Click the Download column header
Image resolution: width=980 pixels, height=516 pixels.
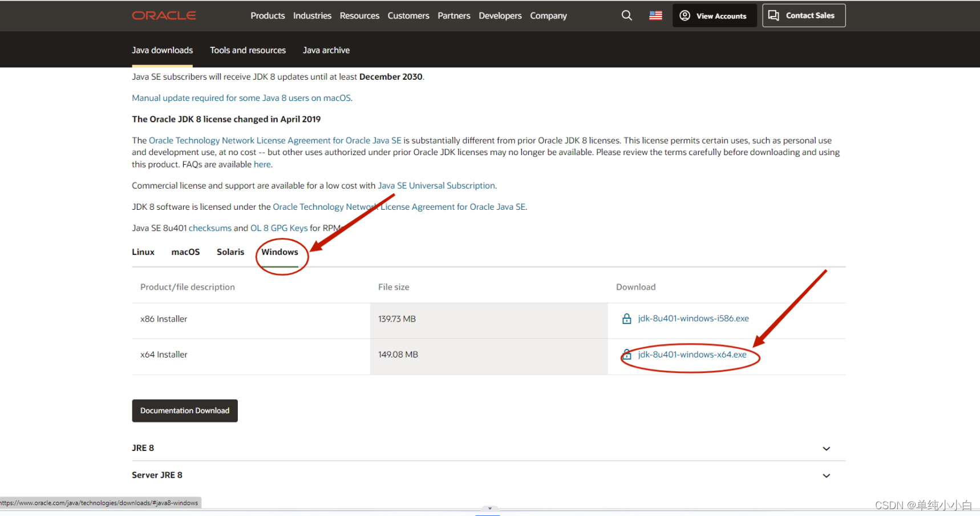pyautogui.click(x=636, y=287)
